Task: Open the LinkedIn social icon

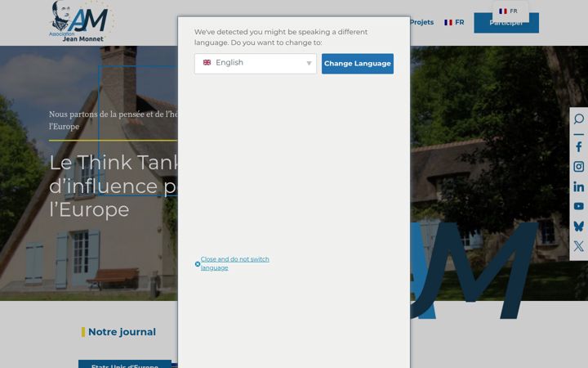Action: pos(579,186)
